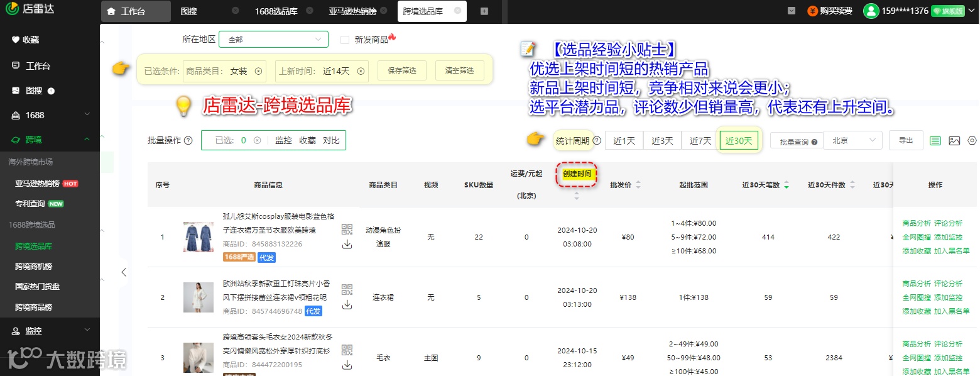
Task: Click the 导出 button
Action: pos(906,140)
